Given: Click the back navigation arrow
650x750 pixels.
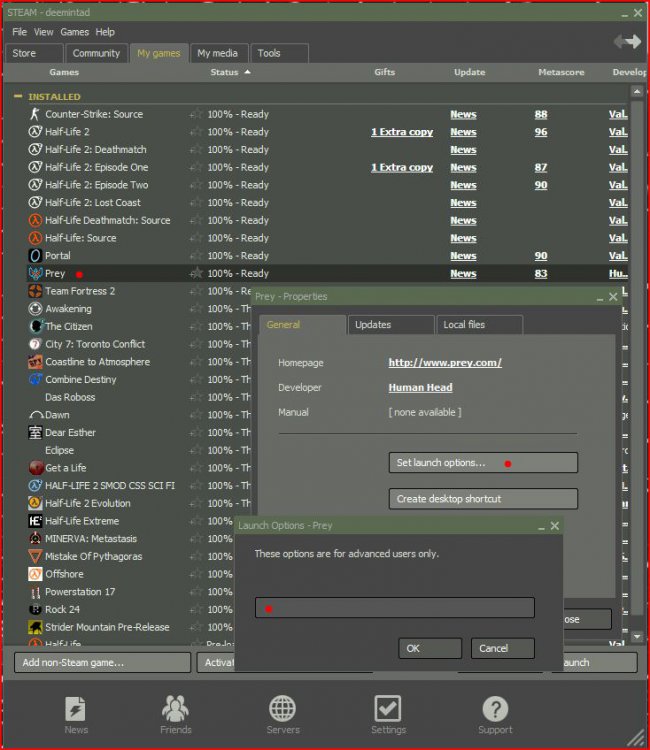Looking at the screenshot, I should [x=620, y=42].
